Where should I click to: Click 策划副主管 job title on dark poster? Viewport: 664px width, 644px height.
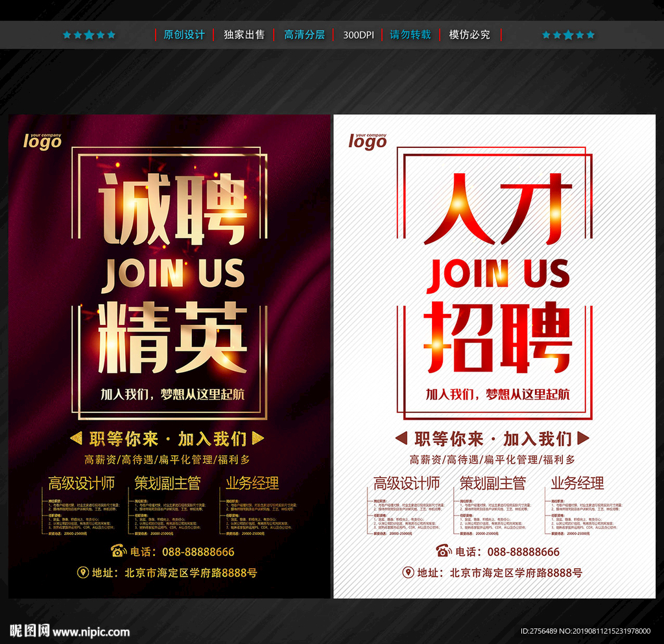tap(167, 483)
